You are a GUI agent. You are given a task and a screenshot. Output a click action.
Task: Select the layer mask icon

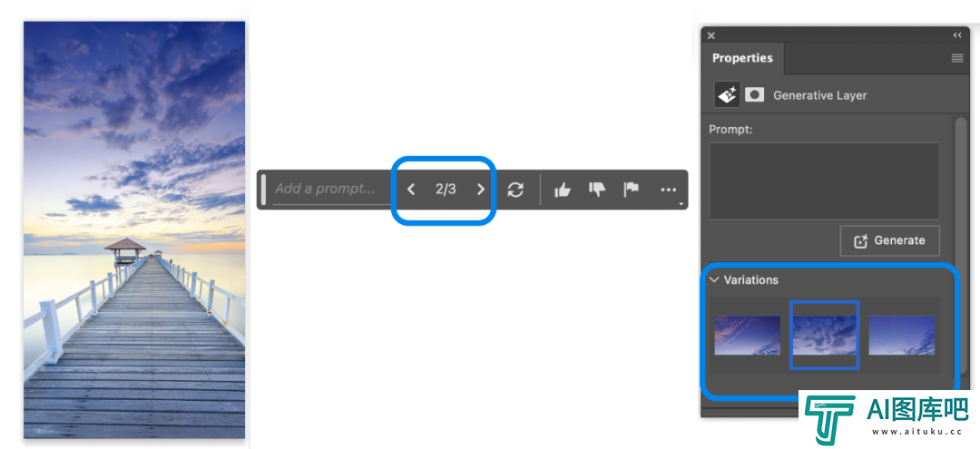(x=755, y=95)
